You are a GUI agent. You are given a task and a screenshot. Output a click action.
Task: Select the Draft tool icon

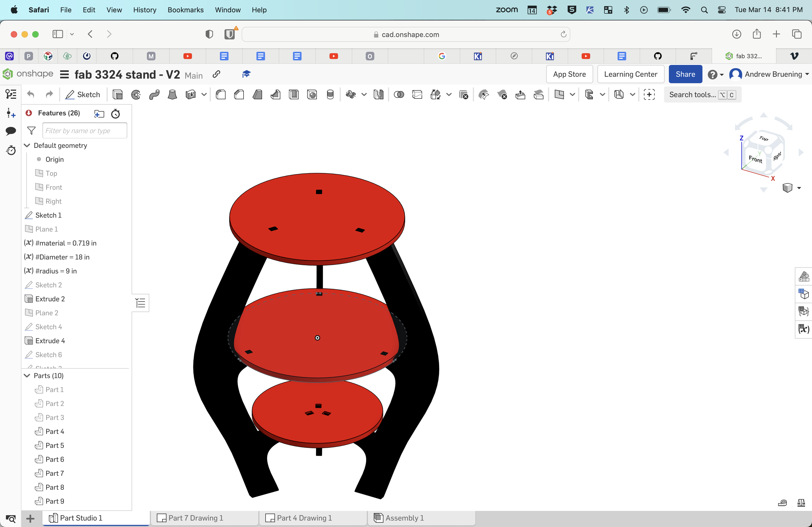(x=257, y=94)
